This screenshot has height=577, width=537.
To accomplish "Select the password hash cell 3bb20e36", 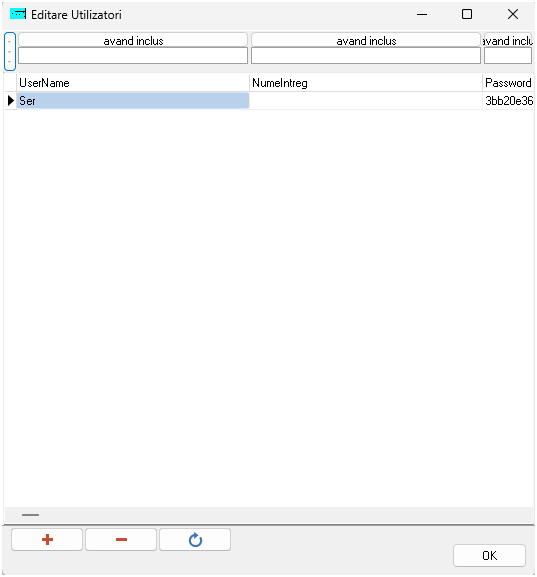I will (508, 100).
